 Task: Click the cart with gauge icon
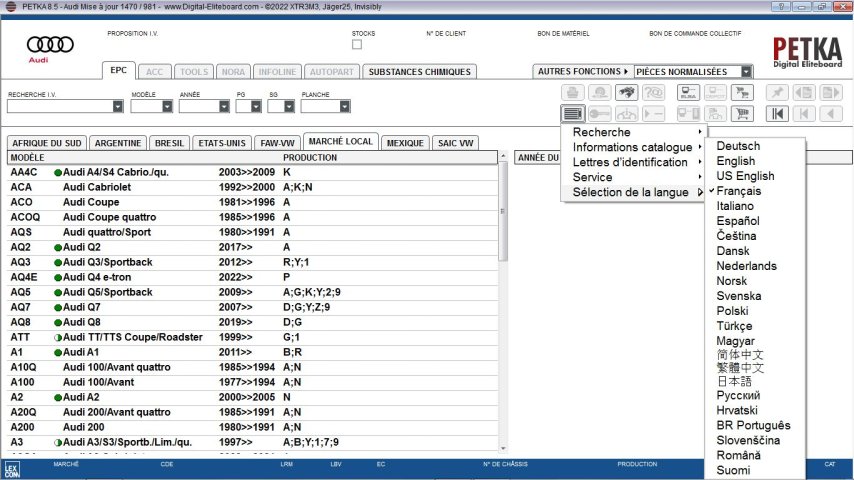click(715, 114)
